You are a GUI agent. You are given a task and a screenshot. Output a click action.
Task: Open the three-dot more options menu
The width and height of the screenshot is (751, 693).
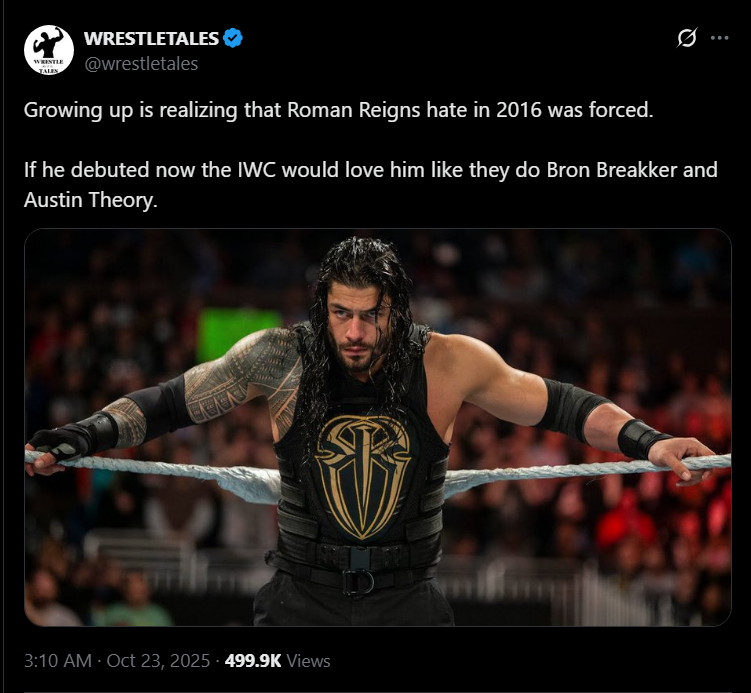719,38
